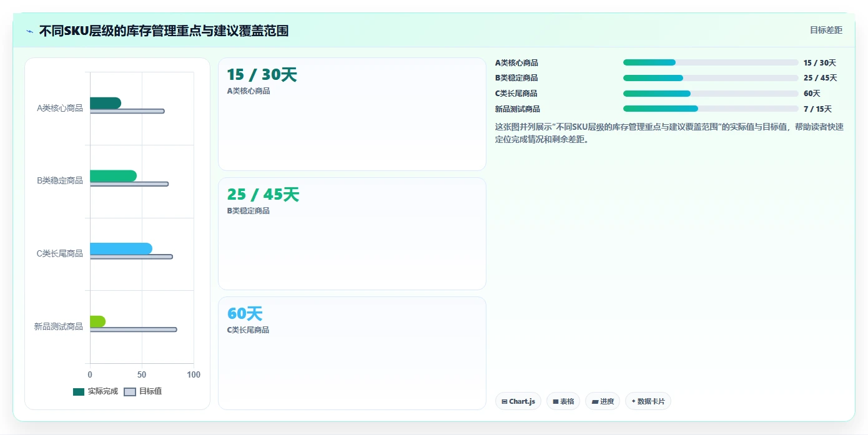Click the B类稳定商品 label in progress list
Image resolution: width=868 pixels, height=435 pixels.
pyautogui.click(x=516, y=78)
